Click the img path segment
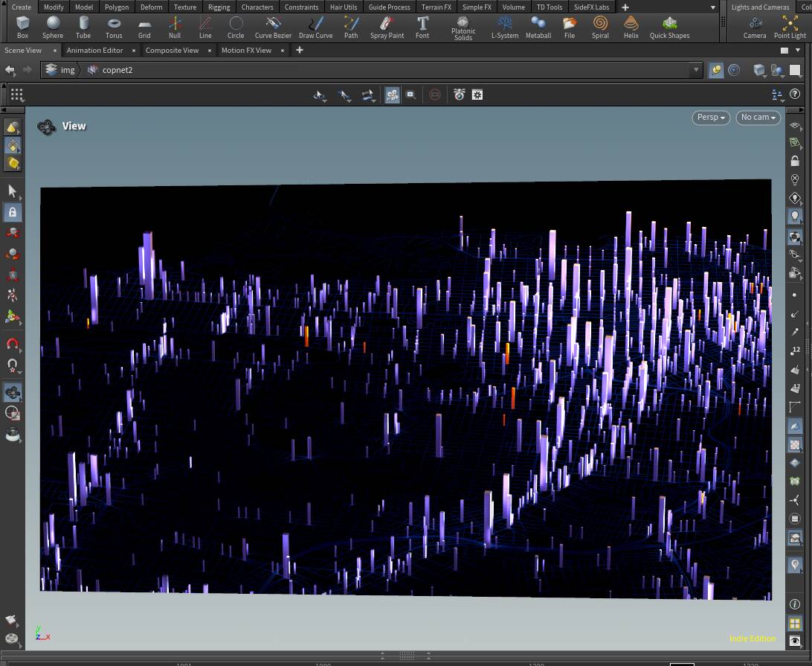This screenshot has width=812, height=666. [x=67, y=70]
